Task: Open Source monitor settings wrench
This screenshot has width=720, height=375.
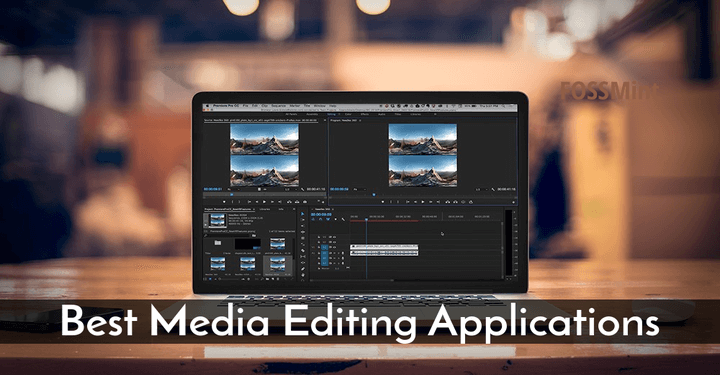Action: [x=302, y=189]
